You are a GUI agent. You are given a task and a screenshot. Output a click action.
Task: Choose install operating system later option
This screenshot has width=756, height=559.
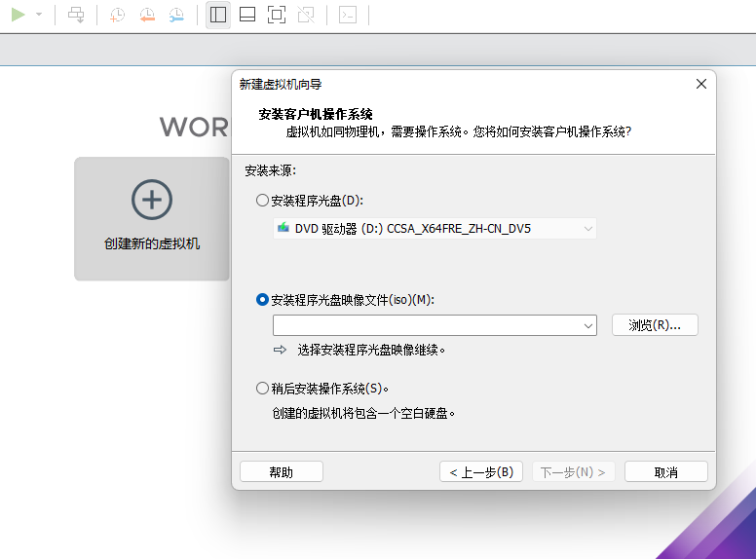tap(262, 389)
